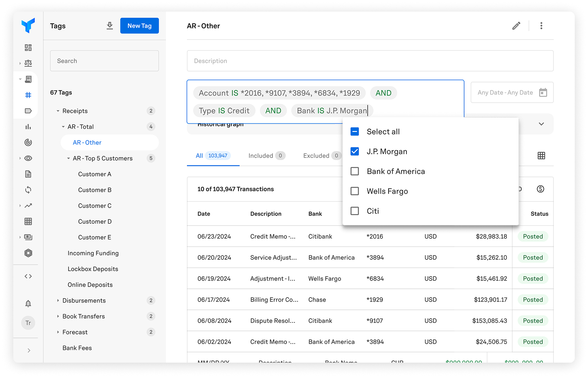The image size is (588, 378).
Task: Click the developer code brackets sidebar icon
Action: [28, 276]
